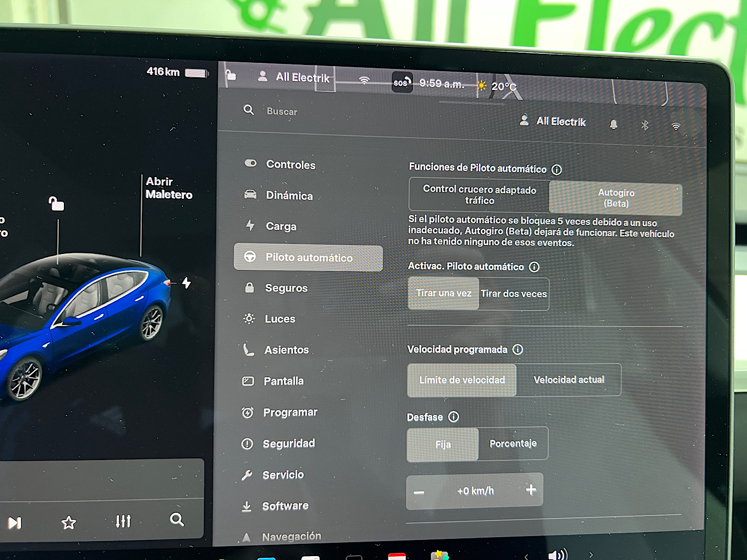Set speed to Límite de velocidad
The image size is (747, 560).
pos(462,380)
